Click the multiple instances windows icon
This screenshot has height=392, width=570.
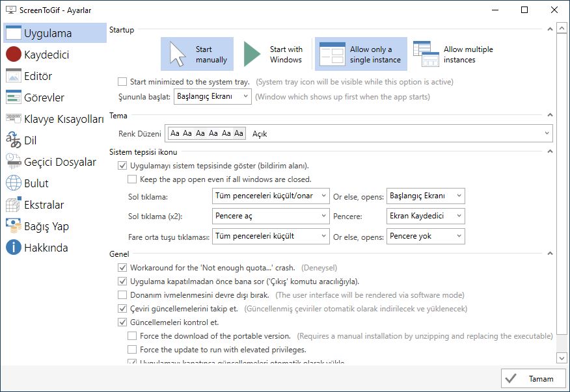(426, 54)
